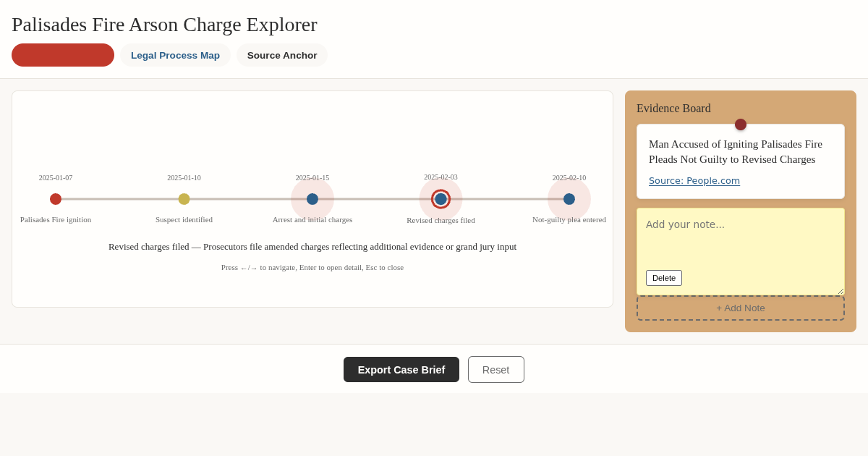The width and height of the screenshot is (868, 456).
Task: Click the evidence card headline text
Action: [x=736, y=151]
